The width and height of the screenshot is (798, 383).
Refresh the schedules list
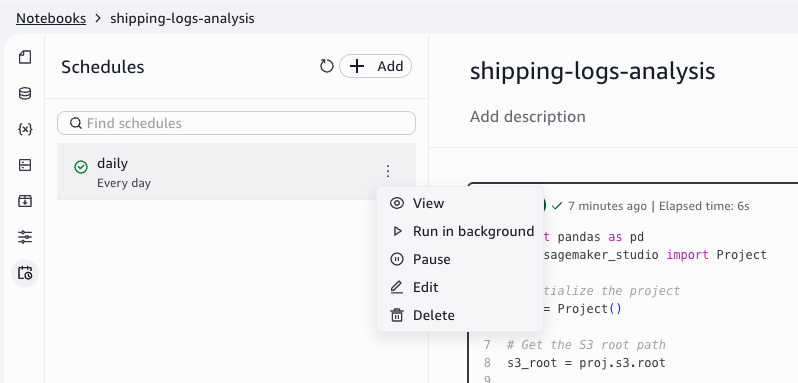pos(326,66)
